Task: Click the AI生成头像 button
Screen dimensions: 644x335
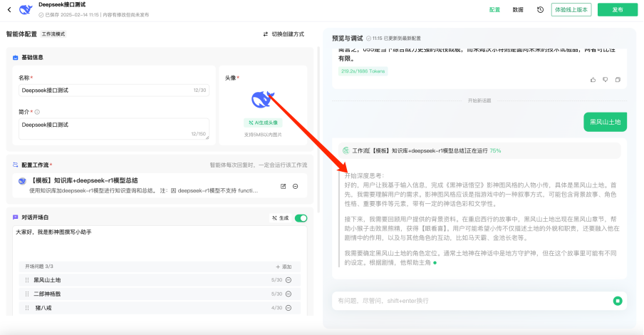Action: click(x=263, y=123)
